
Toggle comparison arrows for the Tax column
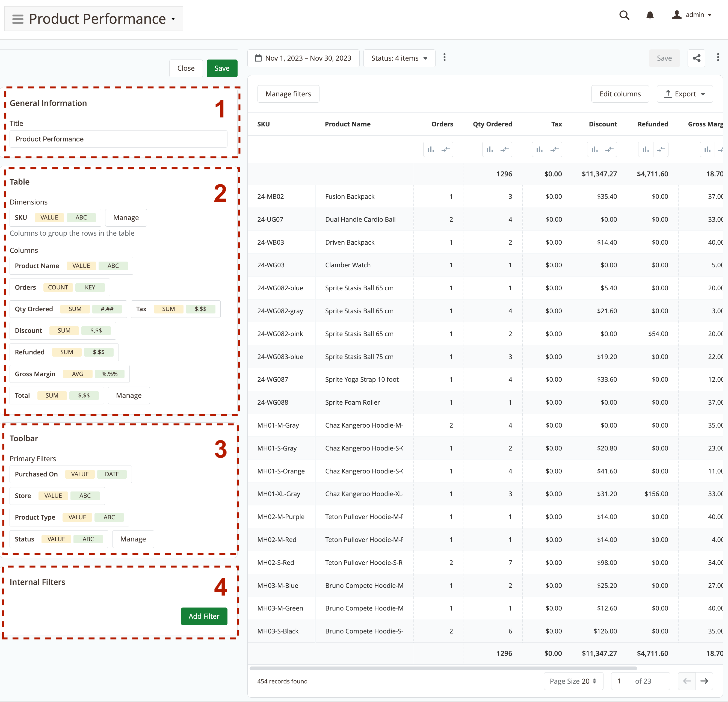[x=555, y=149]
